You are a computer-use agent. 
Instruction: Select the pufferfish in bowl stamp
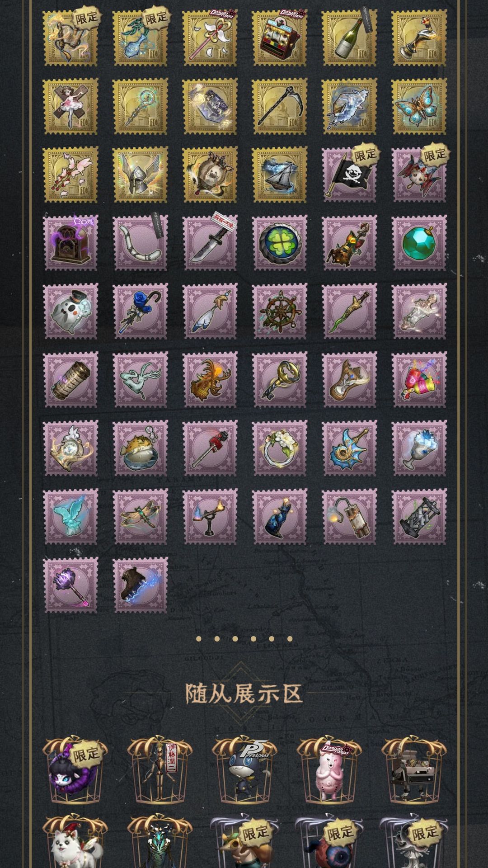(x=140, y=448)
